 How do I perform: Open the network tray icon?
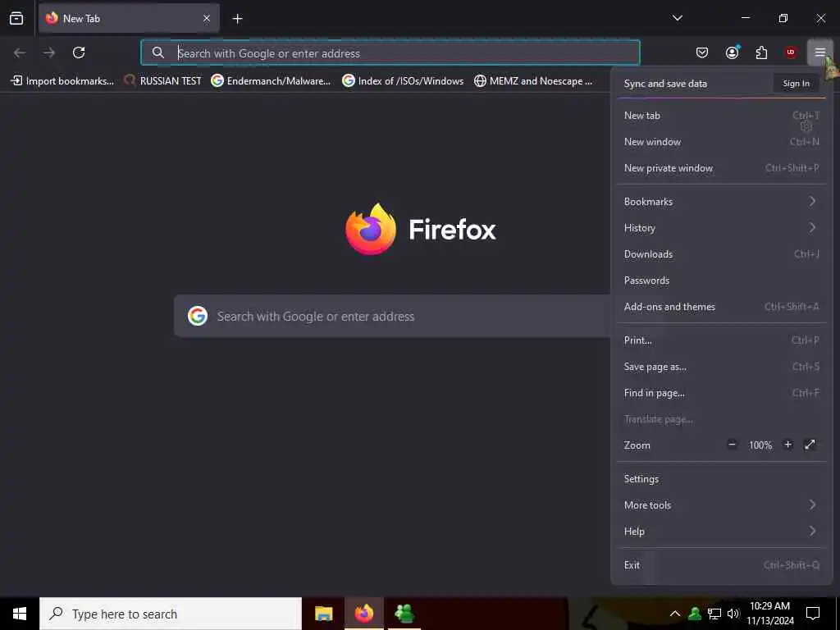pyautogui.click(x=714, y=614)
